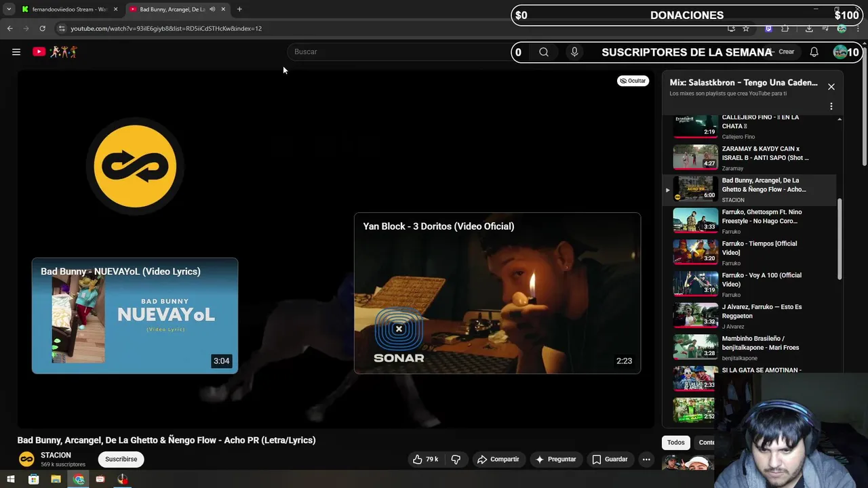Play Farruko - Voy A 100
The image size is (868, 488).
(x=751, y=285)
